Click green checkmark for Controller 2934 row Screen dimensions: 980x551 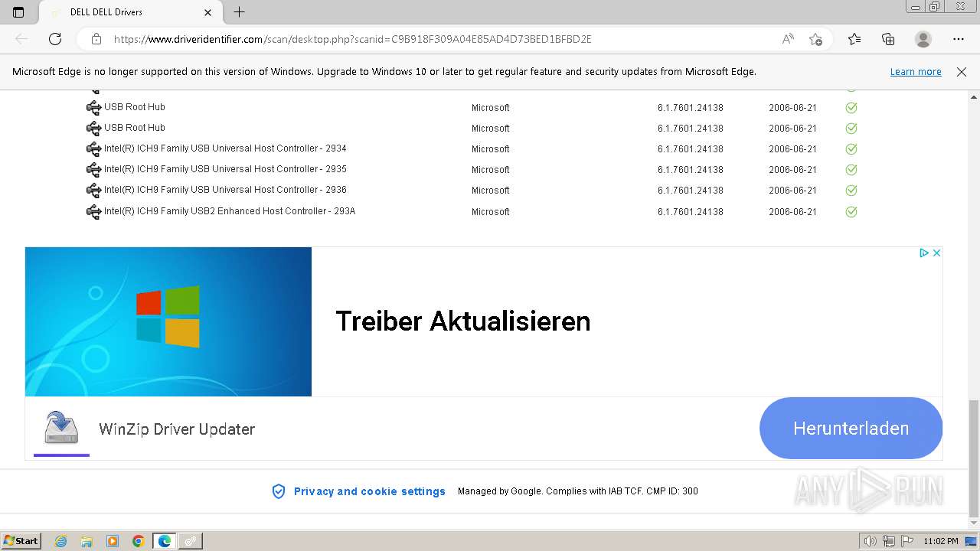(x=851, y=149)
